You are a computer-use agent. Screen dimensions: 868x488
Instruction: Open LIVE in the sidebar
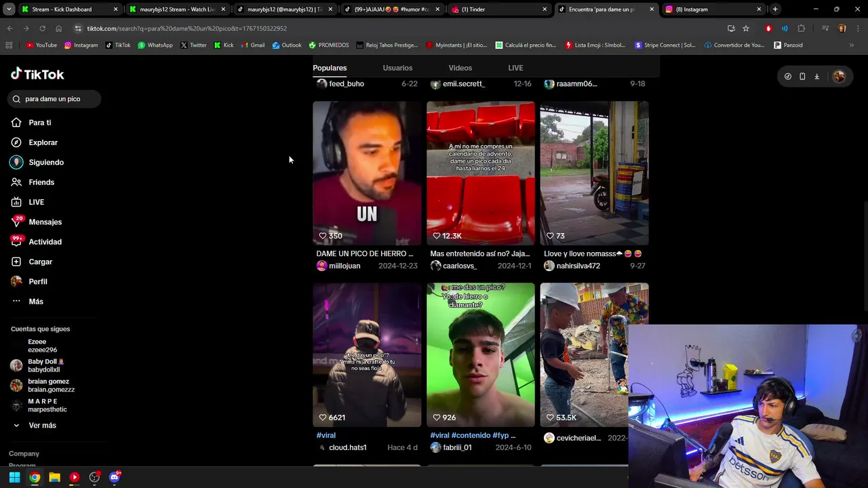pos(27,202)
